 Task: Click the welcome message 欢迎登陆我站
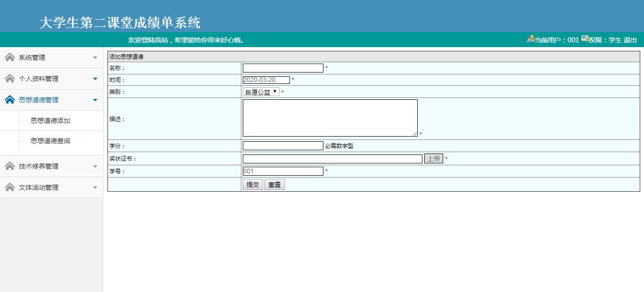[186, 40]
